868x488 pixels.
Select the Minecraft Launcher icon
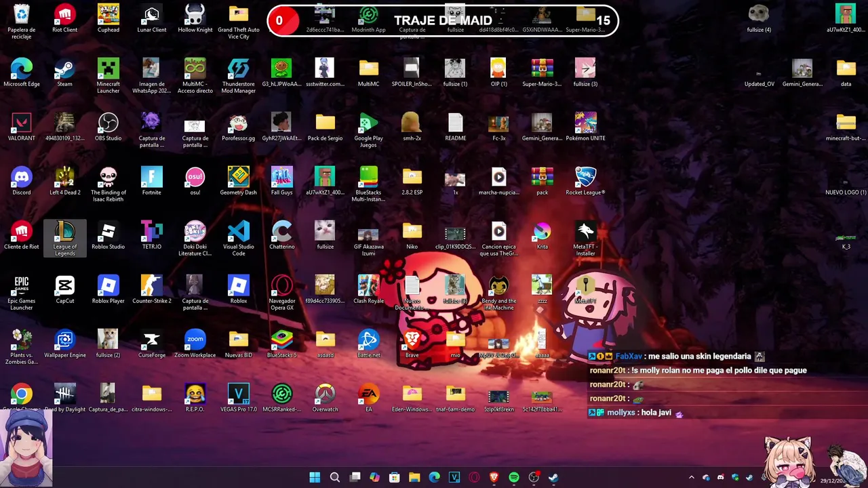point(108,76)
